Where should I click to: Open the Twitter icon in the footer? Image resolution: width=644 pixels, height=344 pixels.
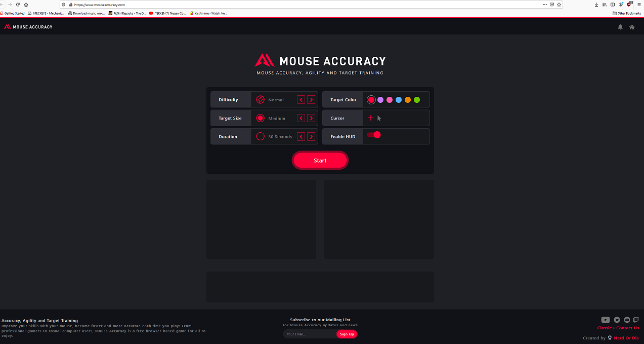coord(617,320)
